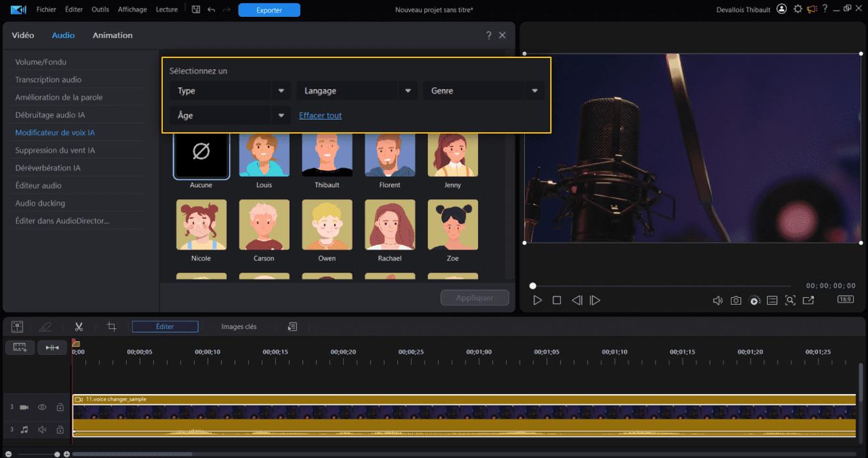Select the Jenny voice thumbnail
Viewport: 868px width, 458px height.
[x=453, y=156]
